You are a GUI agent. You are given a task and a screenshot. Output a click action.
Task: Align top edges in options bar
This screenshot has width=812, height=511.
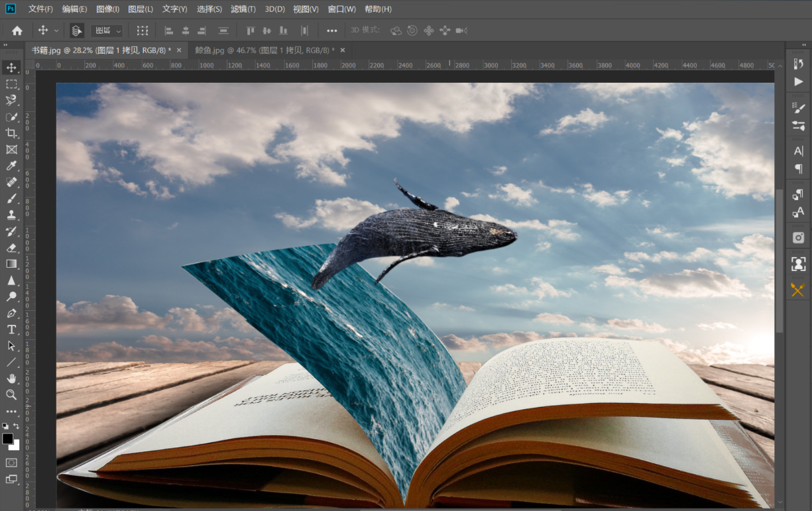pyautogui.click(x=251, y=30)
